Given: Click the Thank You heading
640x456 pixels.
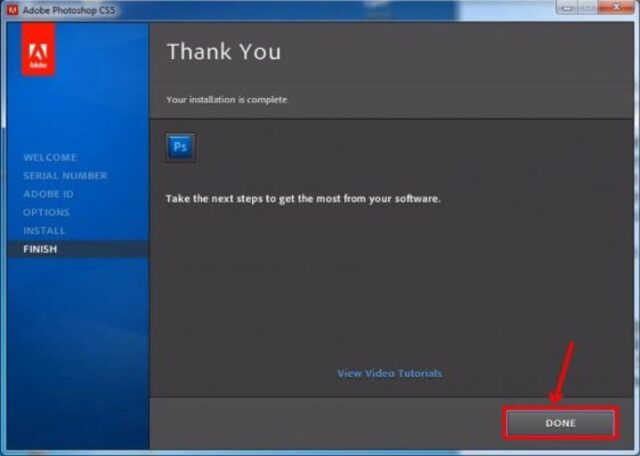Looking at the screenshot, I should tap(223, 52).
